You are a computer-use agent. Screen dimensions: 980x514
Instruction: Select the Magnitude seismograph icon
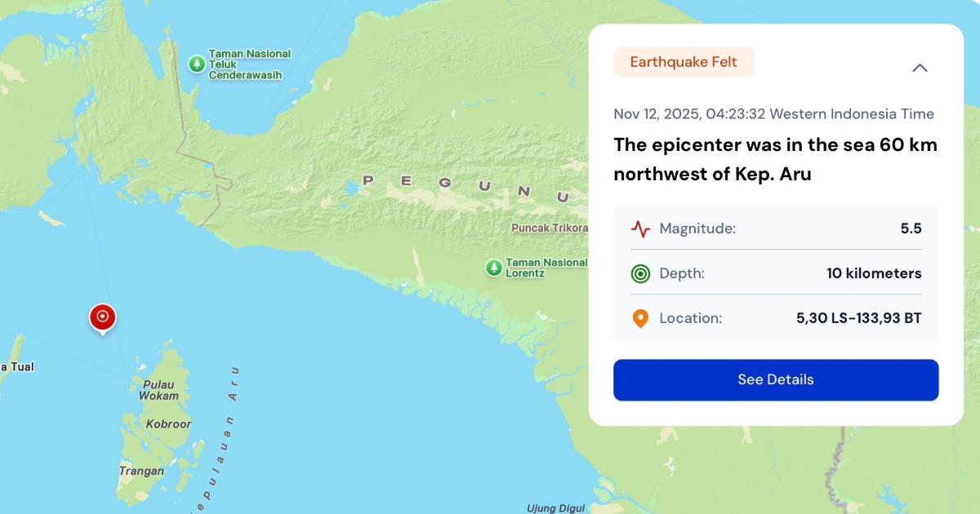[x=640, y=228]
